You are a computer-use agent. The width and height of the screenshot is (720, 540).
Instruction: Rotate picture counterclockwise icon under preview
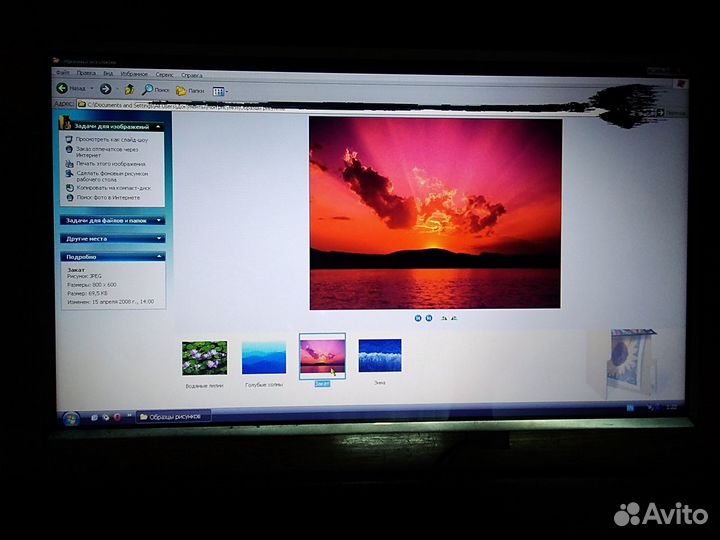(454, 318)
